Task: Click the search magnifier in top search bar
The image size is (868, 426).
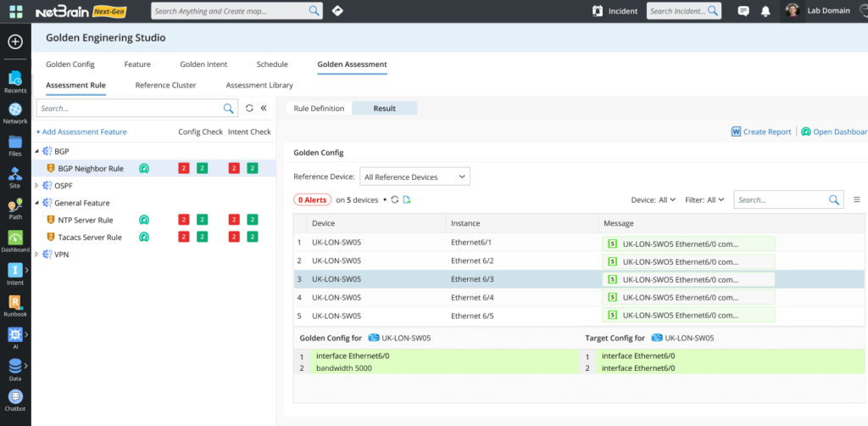Action: point(314,10)
